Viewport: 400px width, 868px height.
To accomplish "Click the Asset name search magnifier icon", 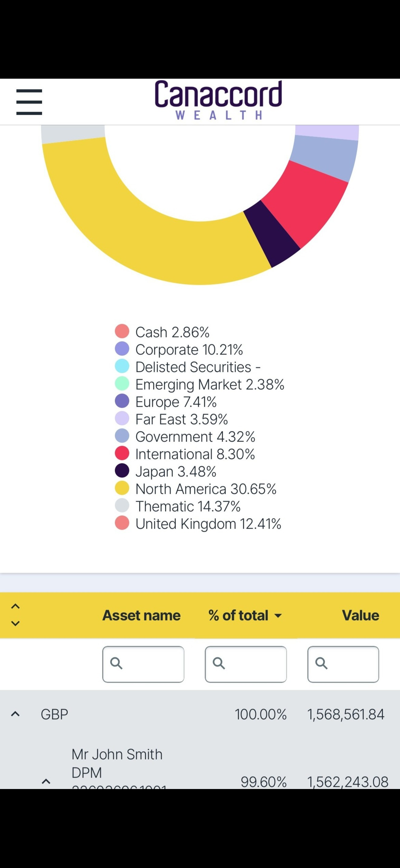I will pyautogui.click(x=116, y=663).
